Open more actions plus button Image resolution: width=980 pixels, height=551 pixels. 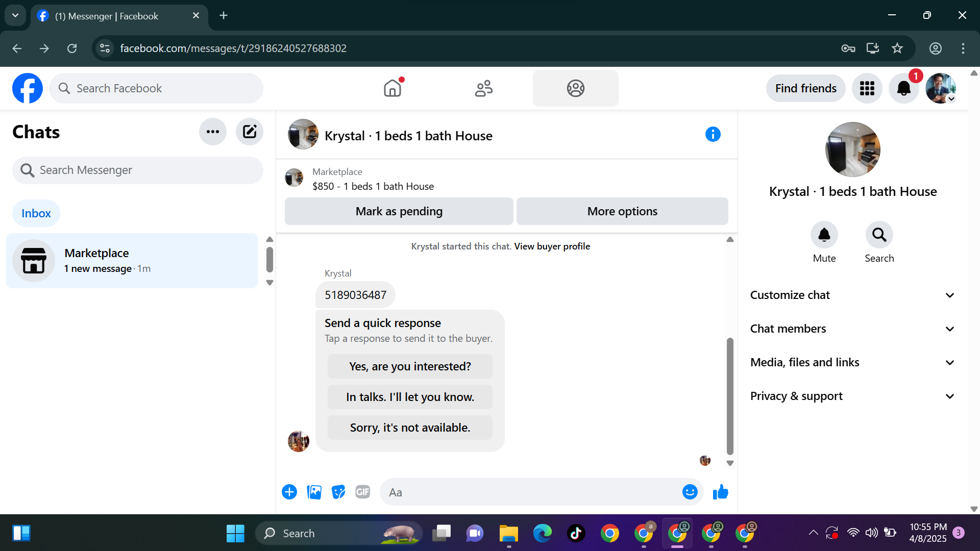point(289,492)
